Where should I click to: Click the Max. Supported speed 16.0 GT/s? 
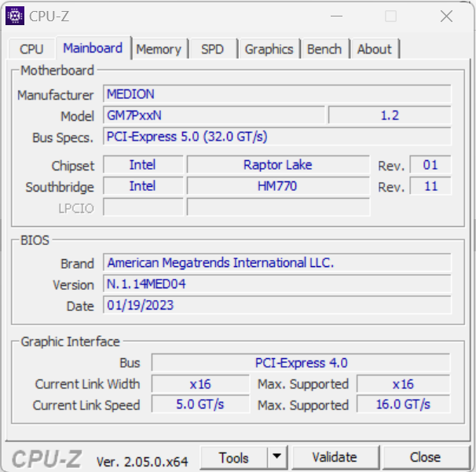(x=403, y=404)
